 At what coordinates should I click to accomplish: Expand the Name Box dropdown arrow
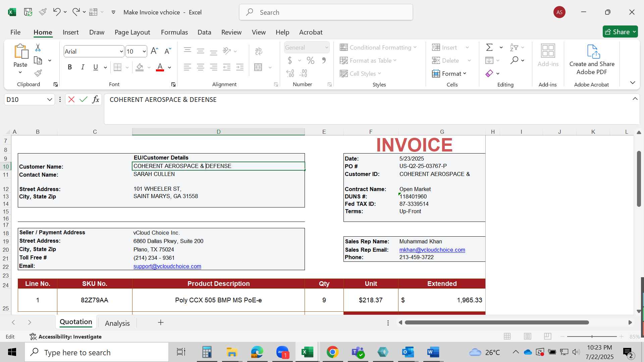tap(49, 99)
